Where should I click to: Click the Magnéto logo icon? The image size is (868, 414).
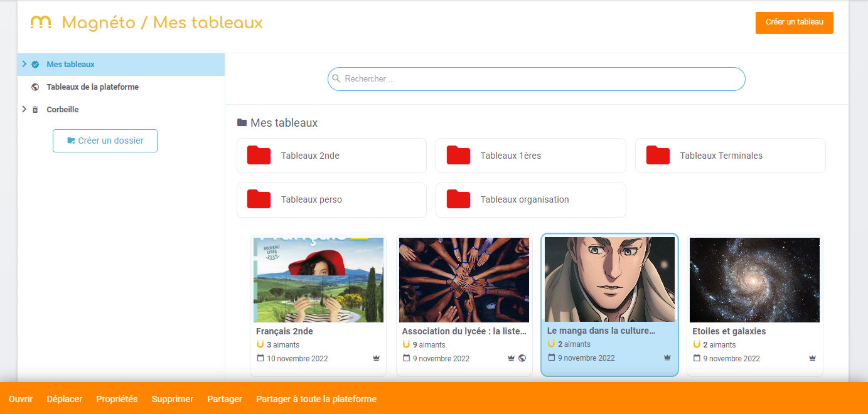[x=41, y=23]
